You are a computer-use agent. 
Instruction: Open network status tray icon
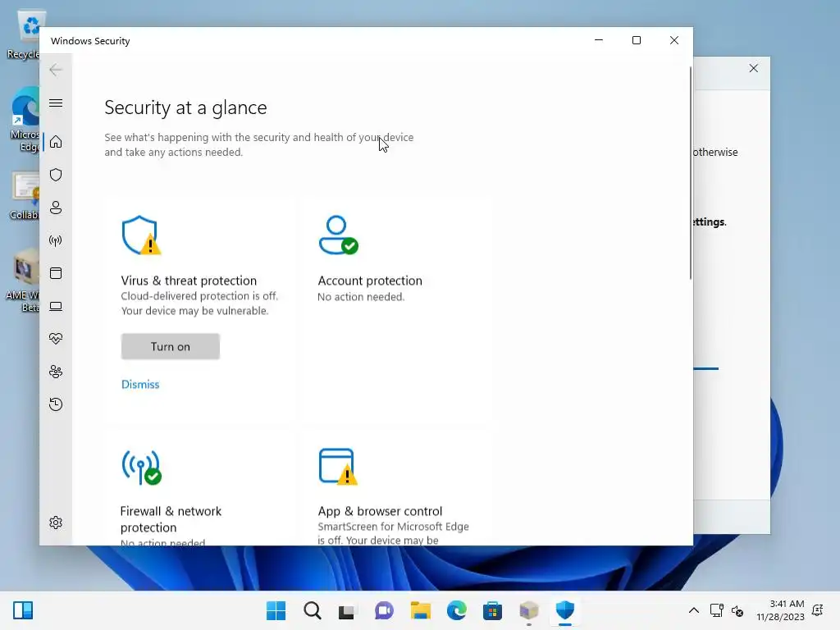(716, 610)
